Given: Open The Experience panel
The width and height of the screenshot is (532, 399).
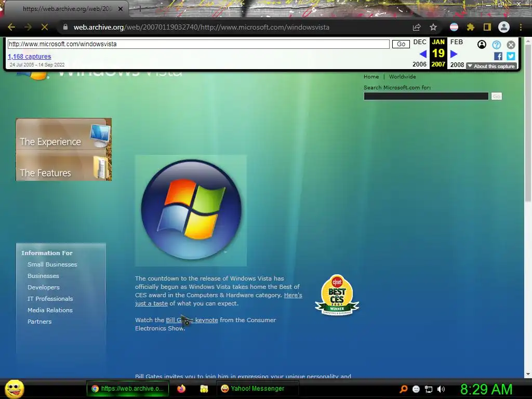Looking at the screenshot, I should tap(64, 135).
